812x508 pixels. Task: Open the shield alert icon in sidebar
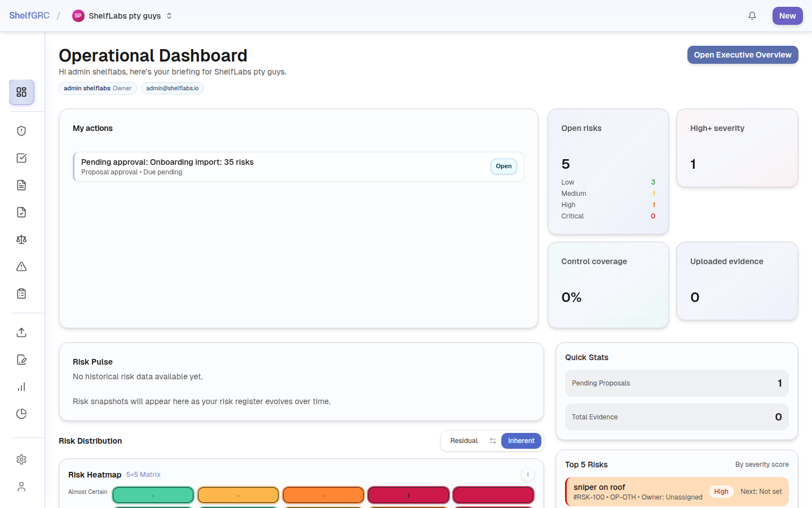pyautogui.click(x=21, y=131)
